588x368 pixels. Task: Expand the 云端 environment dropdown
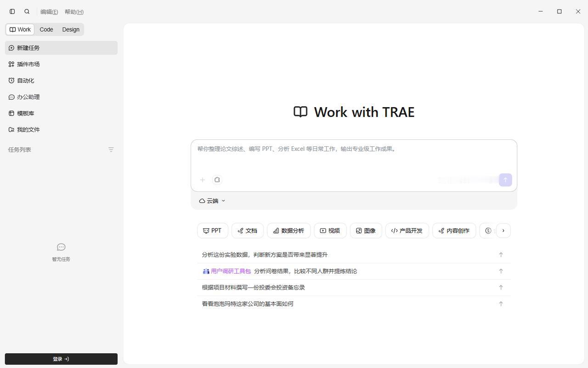click(212, 201)
